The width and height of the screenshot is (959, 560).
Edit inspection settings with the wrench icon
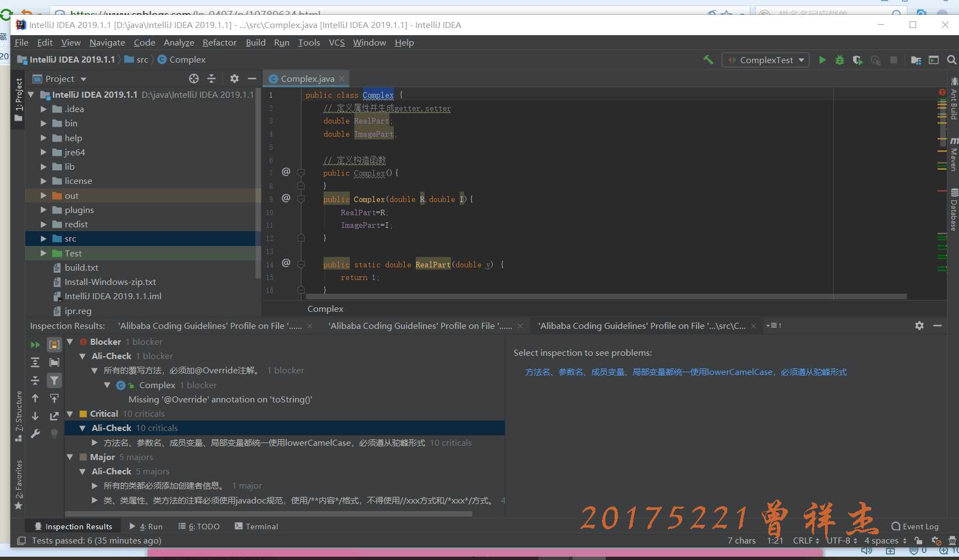point(35,434)
